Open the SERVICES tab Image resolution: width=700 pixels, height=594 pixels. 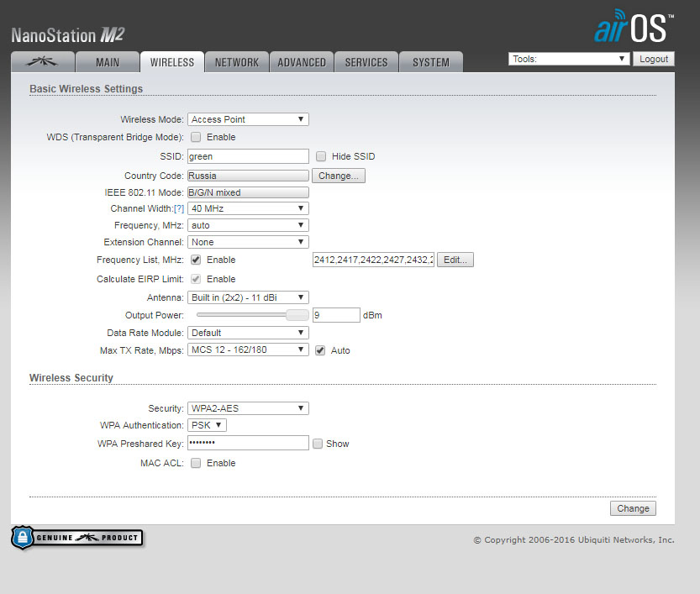[x=366, y=62]
